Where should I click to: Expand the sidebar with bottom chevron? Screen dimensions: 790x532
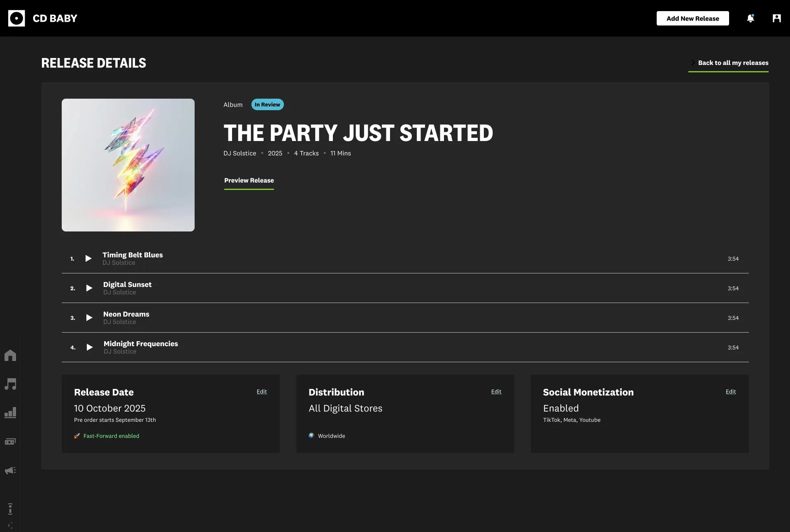point(10,525)
